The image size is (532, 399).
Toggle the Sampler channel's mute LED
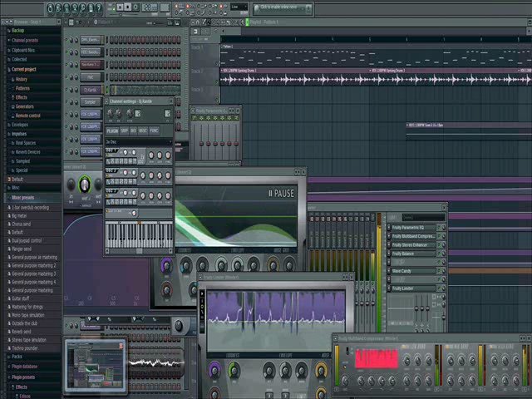tap(66, 102)
